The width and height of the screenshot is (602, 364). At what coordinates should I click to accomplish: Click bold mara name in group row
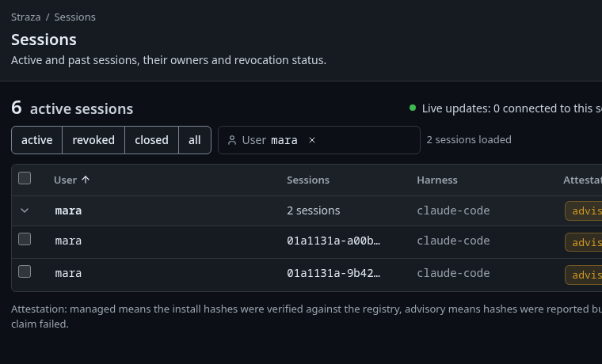(68, 211)
